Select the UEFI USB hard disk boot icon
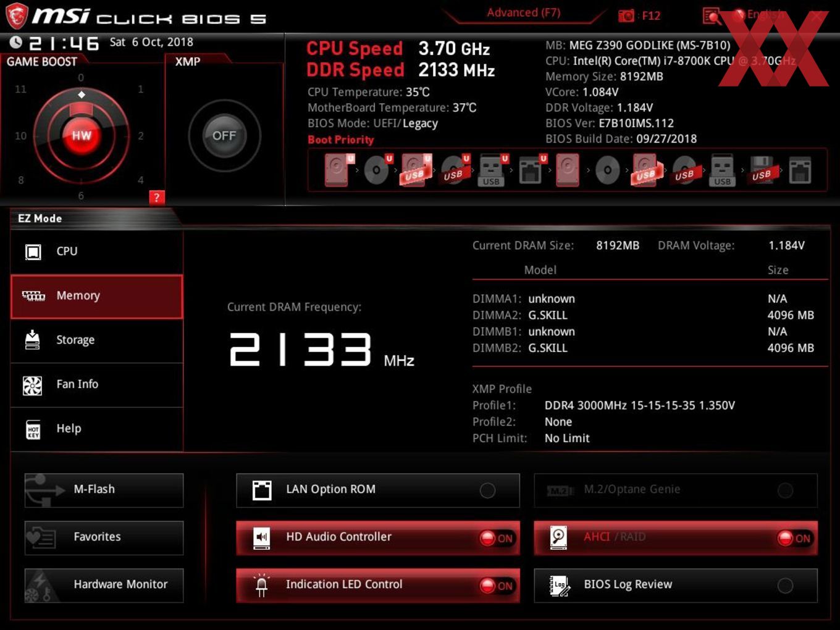 [416, 170]
